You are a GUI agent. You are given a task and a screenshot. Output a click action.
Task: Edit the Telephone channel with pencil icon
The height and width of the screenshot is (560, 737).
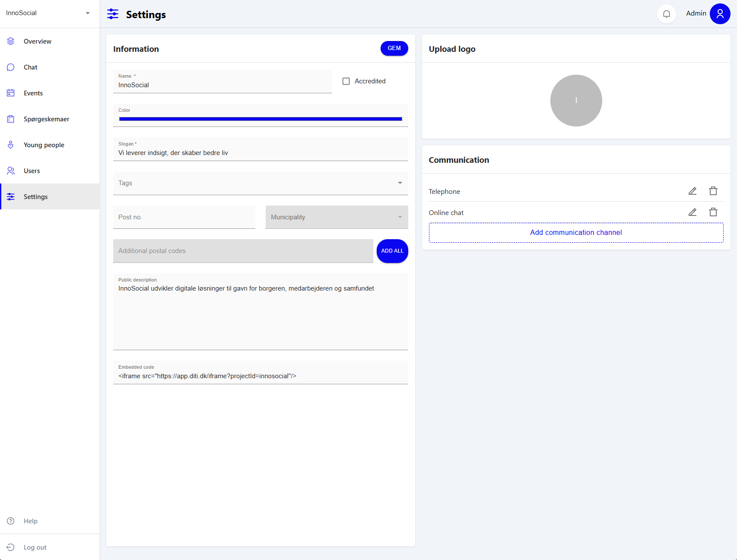[693, 191]
